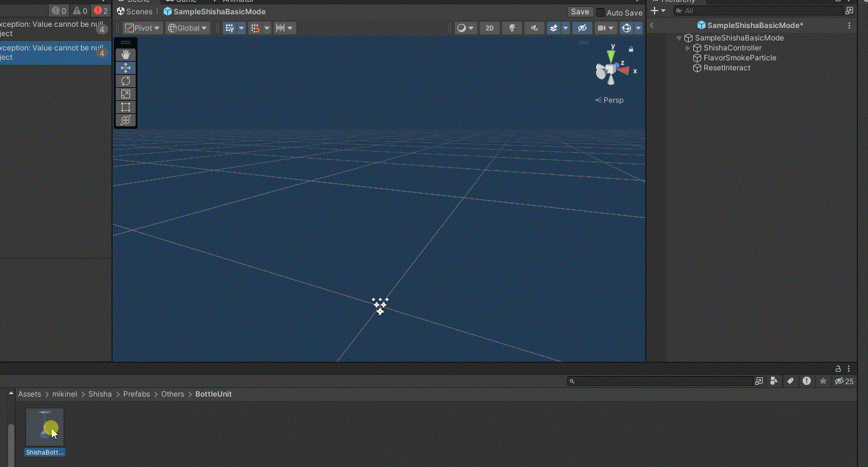Select the Scale tool
This screenshot has height=467, width=868.
point(126,94)
